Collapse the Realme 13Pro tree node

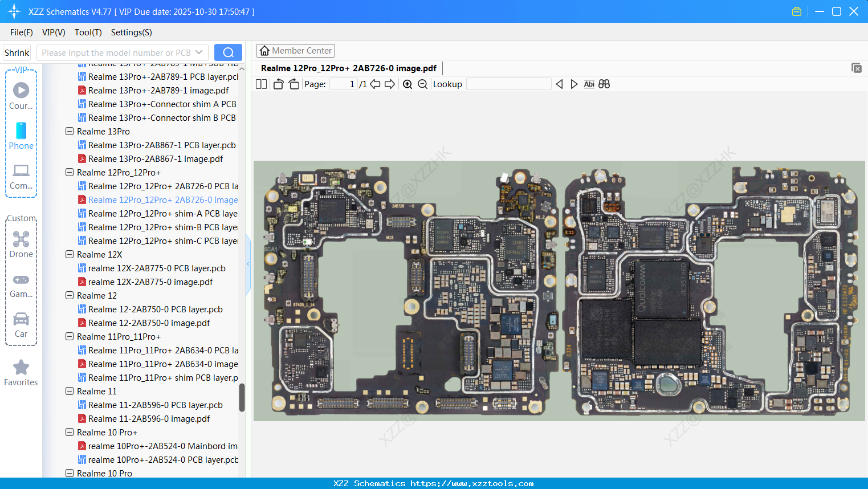70,132
